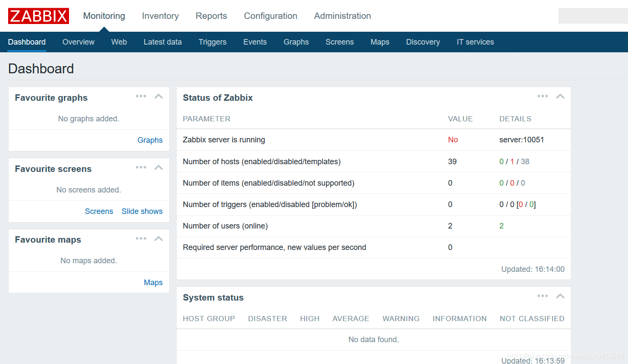
Task: Open the Reports main menu
Action: click(211, 16)
